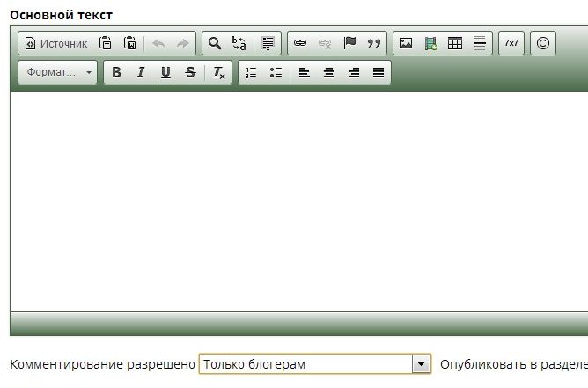Open the Формат paragraph format dropdown
The image size is (588, 388).
(x=58, y=73)
